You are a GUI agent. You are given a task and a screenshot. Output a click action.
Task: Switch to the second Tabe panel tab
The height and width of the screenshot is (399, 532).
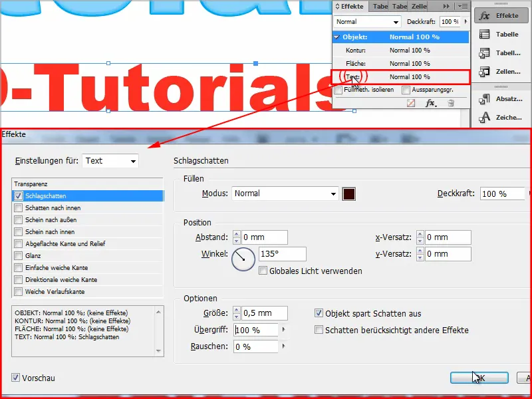[x=400, y=6]
